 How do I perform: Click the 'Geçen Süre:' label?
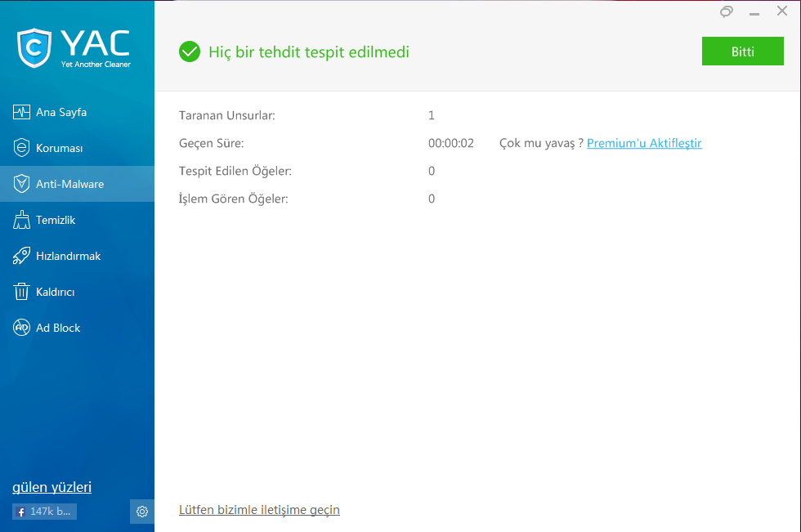[211, 144]
